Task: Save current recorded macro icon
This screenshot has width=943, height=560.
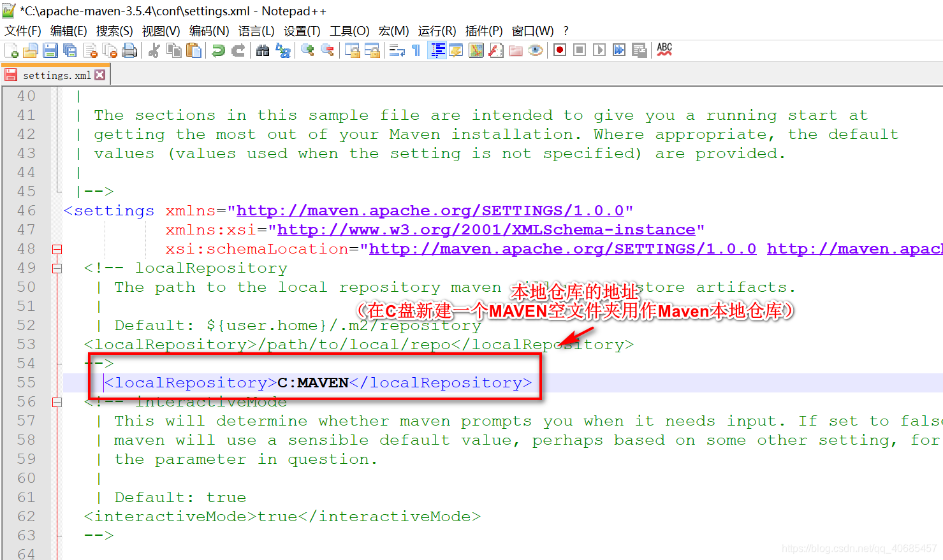Action: click(639, 50)
